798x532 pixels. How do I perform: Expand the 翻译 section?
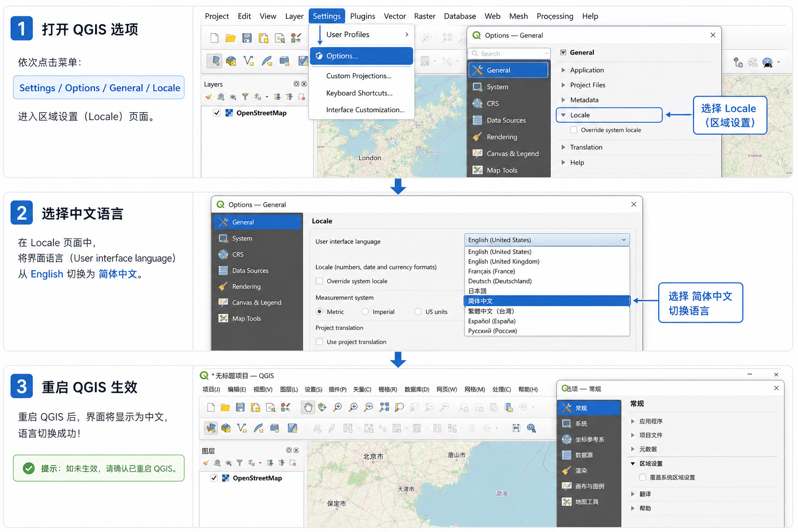(x=633, y=494)
